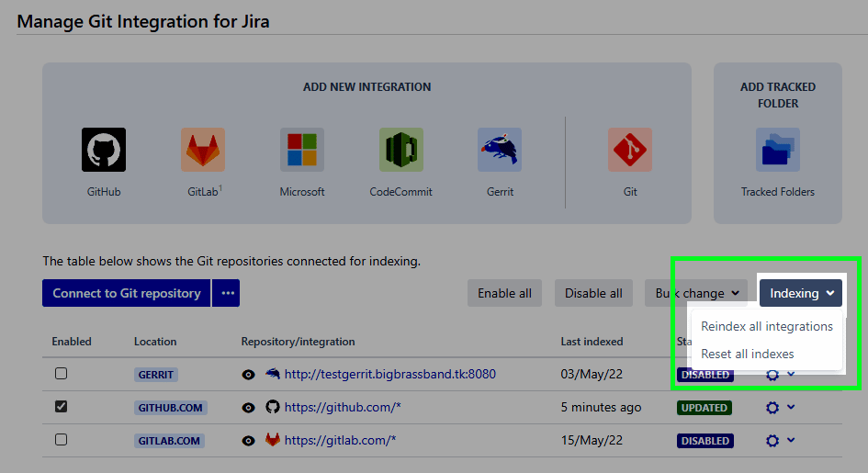Click the Last indexed column header
This screenshot has width=868, height=473.
pyautogui.click(x=592, y=342)
